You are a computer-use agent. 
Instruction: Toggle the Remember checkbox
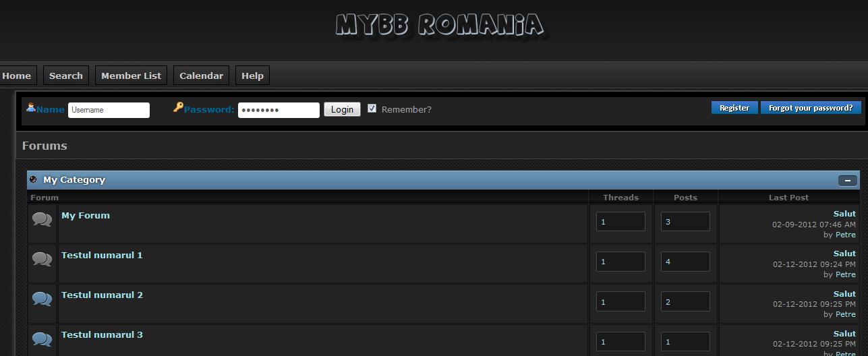click(x=372, y=108)
